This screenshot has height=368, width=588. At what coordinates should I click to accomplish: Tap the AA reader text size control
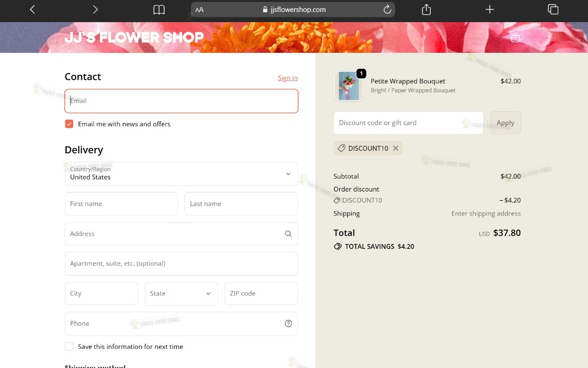pyautogui.click(x=200, y=10)
